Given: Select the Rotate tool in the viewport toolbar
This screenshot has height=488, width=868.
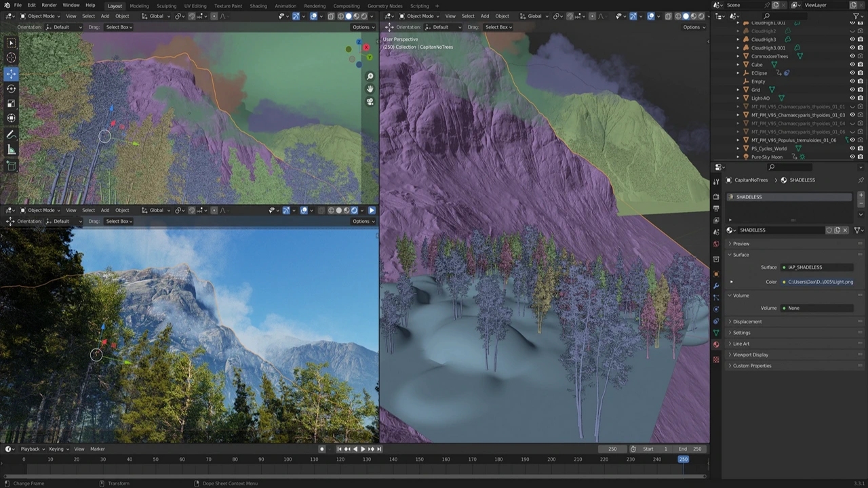Looking at the screenshot, I should click(12, 89).
